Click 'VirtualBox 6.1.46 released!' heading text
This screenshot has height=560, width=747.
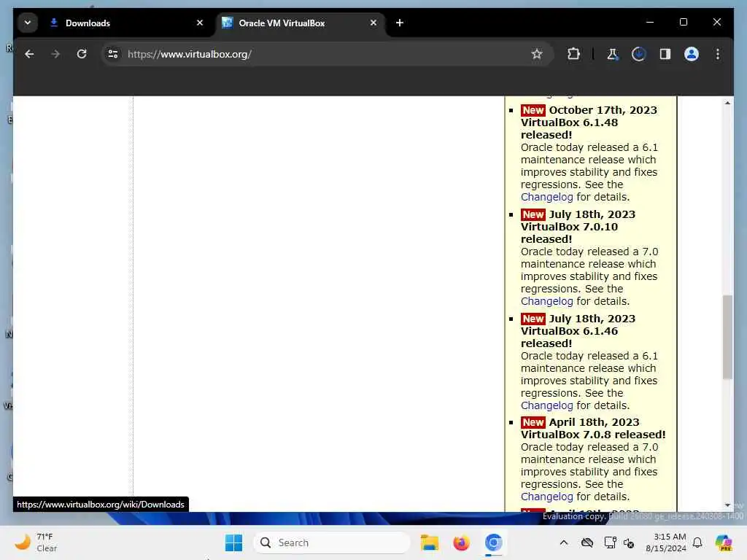(x=569, y=337)
